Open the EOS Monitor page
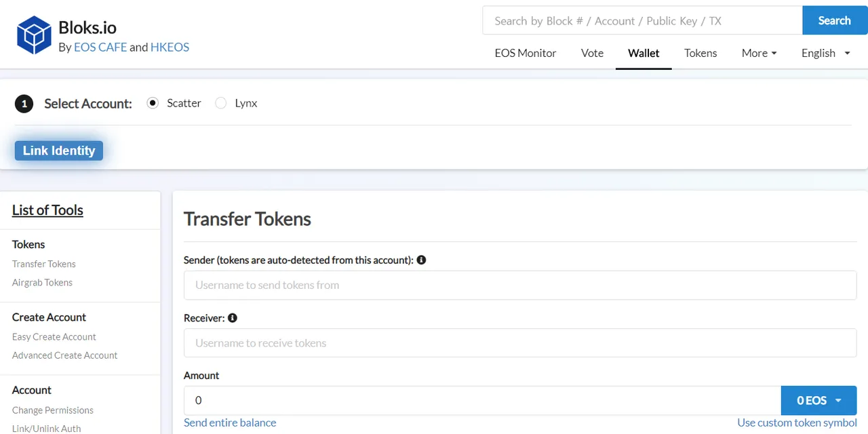Image resolution: width=868 pixels, height=434 pixels. point(526,53)
